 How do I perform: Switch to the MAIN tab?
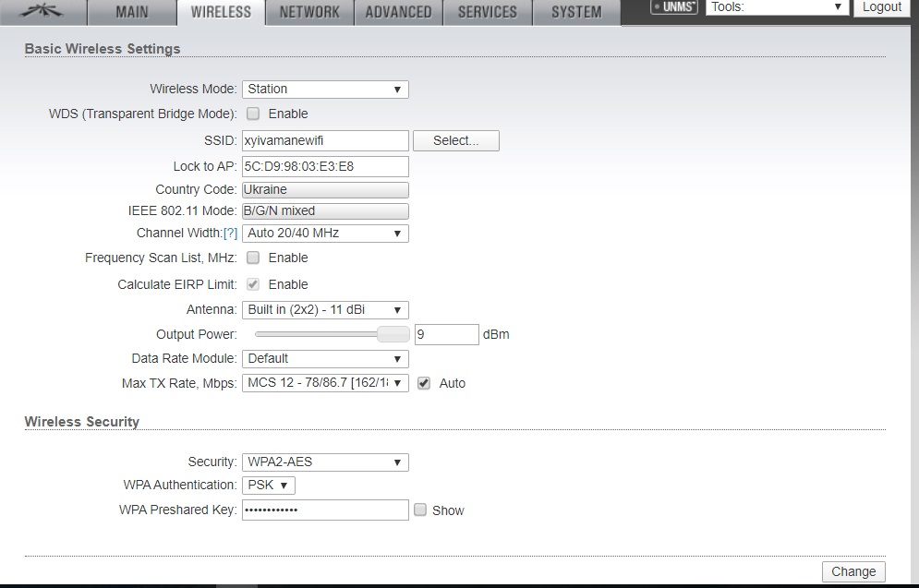point(132,12)
